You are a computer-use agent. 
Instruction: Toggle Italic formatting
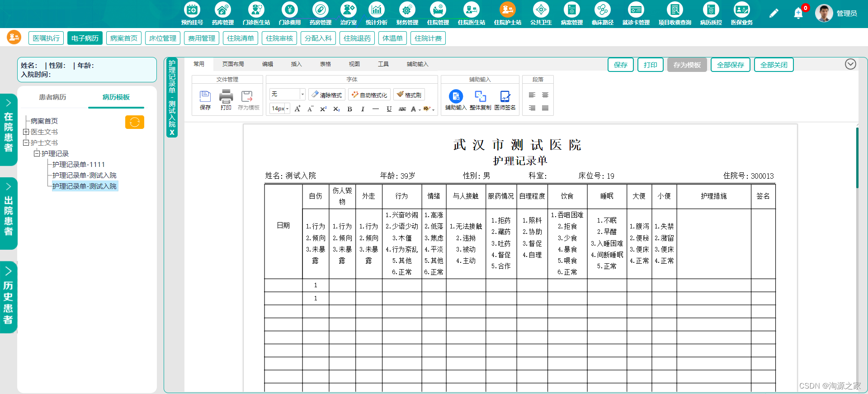[x=363, y=109]
